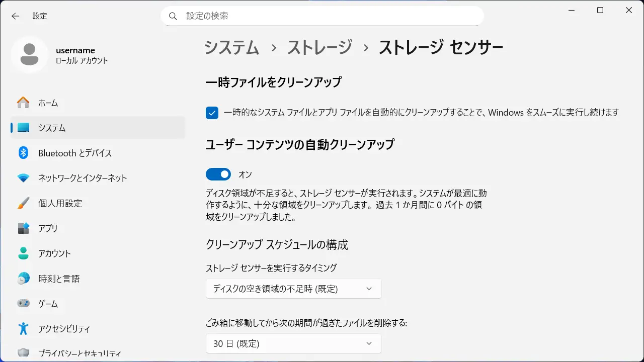This screenshot has height=362, width=644.
Task: Click the ゲーム controller icon
Action: 23,304
